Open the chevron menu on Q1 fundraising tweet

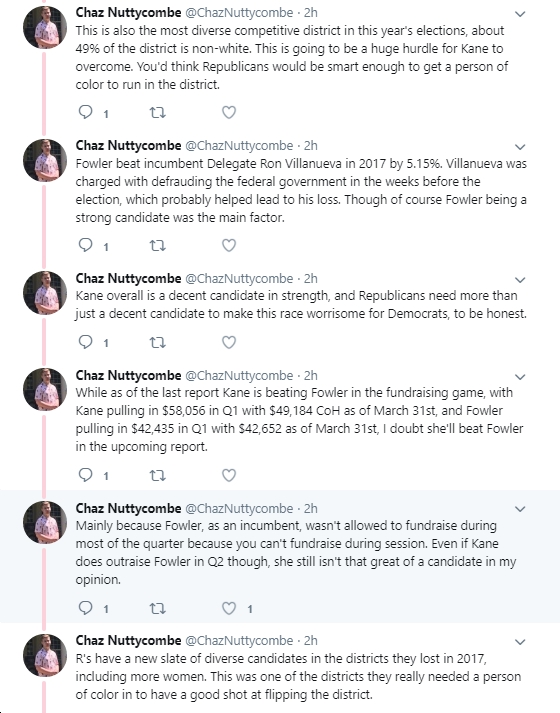(x=520, y=377)
